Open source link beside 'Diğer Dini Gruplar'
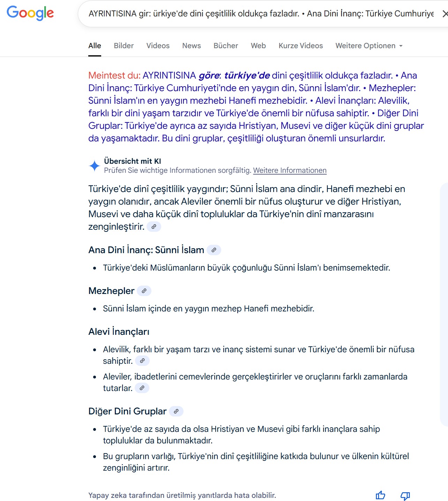The width and height of the screenshot is (448, 501). 176,411
